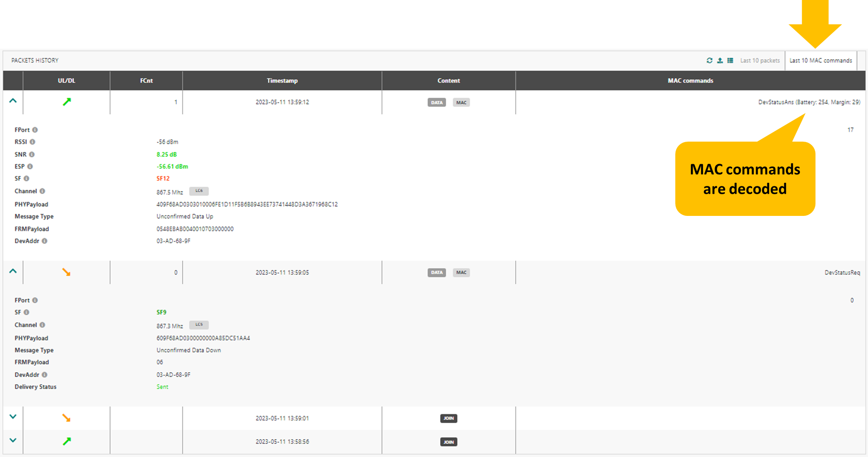Image resolution: width=868 pixels, height=457 pixels.
Task: Select Last 10 MAC commands tab
Action: point(821,61)
